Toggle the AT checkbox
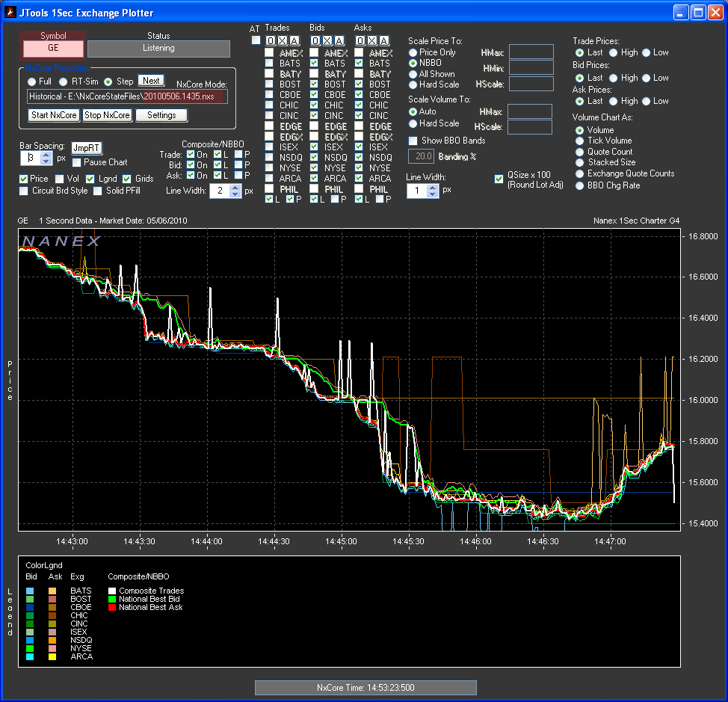The image size is (728, 702). point(256,40)
